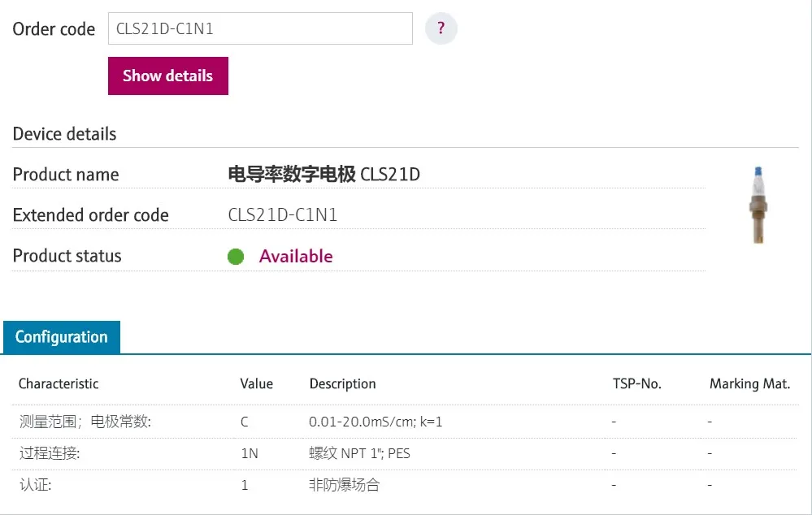Click the Show details button
The height and width of the screenshot is (515, 812).
(167, 76)
